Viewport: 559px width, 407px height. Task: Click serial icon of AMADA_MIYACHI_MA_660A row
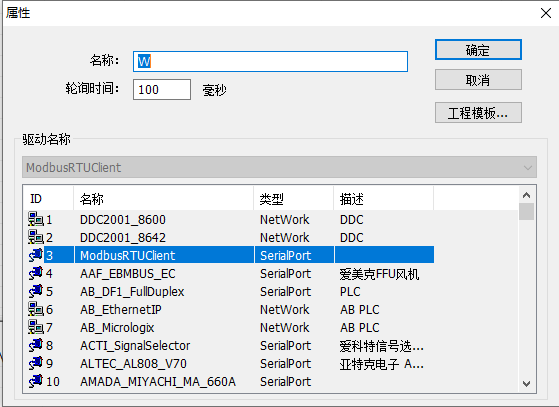(36, 381)
